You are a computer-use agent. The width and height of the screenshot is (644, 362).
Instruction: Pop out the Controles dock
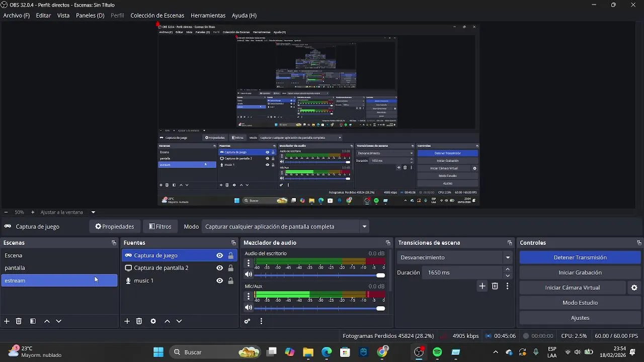click(639, 243)
